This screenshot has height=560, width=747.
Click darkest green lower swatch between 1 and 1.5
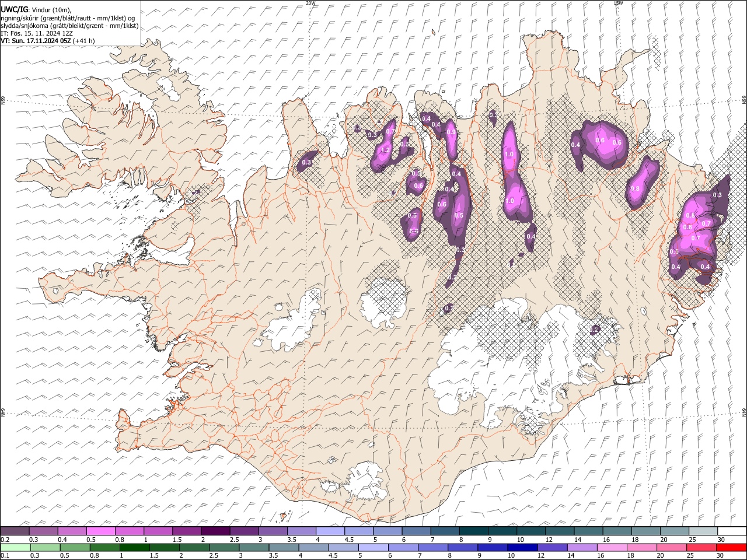[133, 547]
